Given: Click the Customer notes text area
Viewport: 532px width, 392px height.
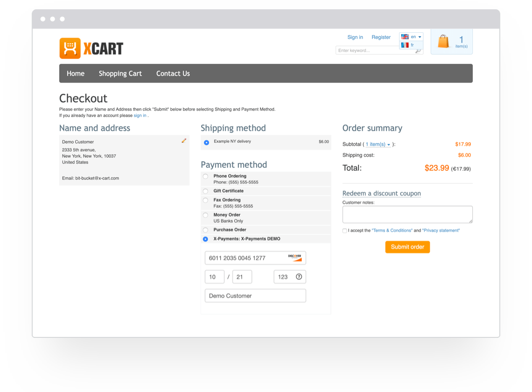Looking at the screenshot, I should pyautogui.click(x=407, y=214).
